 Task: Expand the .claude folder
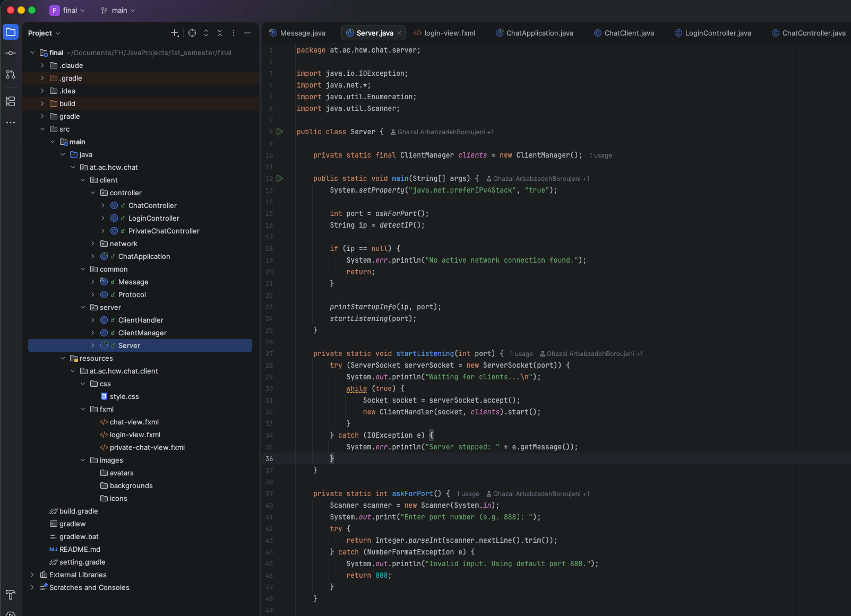(42, 65)
